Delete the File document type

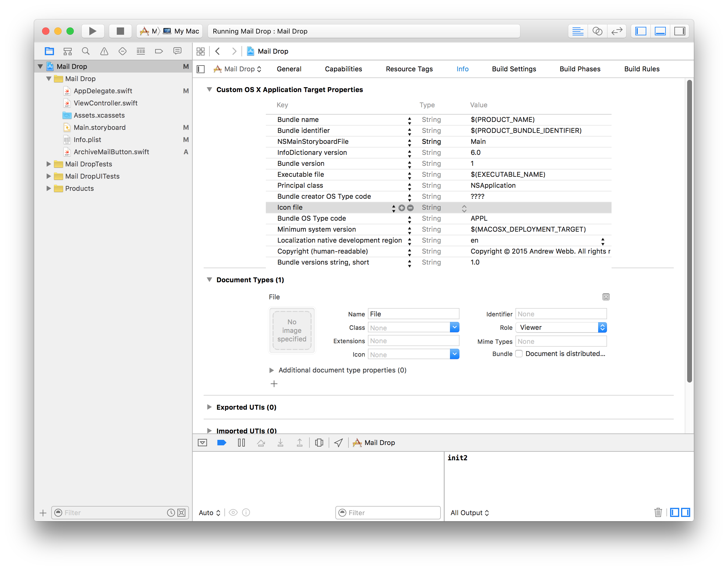(x=606, y=297)
